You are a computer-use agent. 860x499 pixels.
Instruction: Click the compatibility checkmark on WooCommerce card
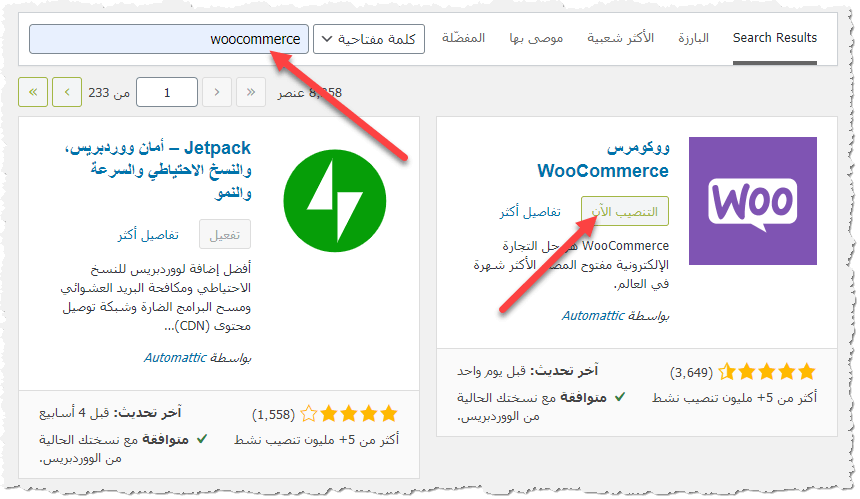pos(620,396)
